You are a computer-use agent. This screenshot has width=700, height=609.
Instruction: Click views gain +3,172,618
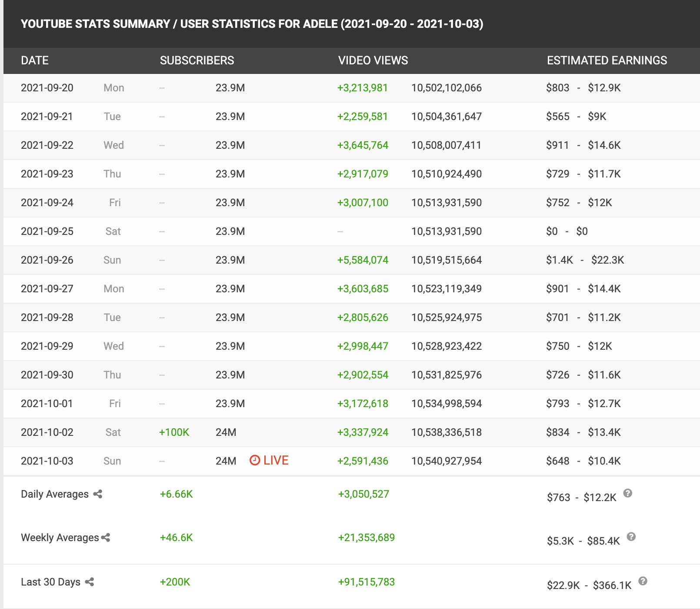(x=363, y=404)
